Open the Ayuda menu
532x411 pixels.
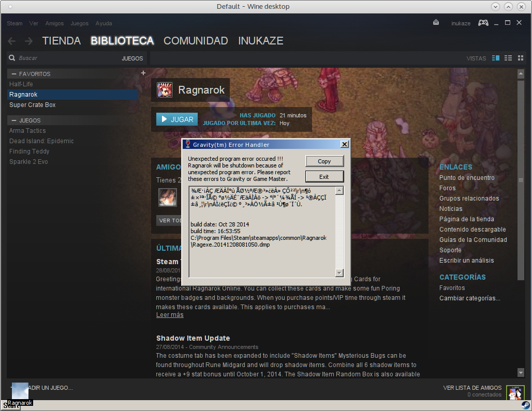coord(104,23)
